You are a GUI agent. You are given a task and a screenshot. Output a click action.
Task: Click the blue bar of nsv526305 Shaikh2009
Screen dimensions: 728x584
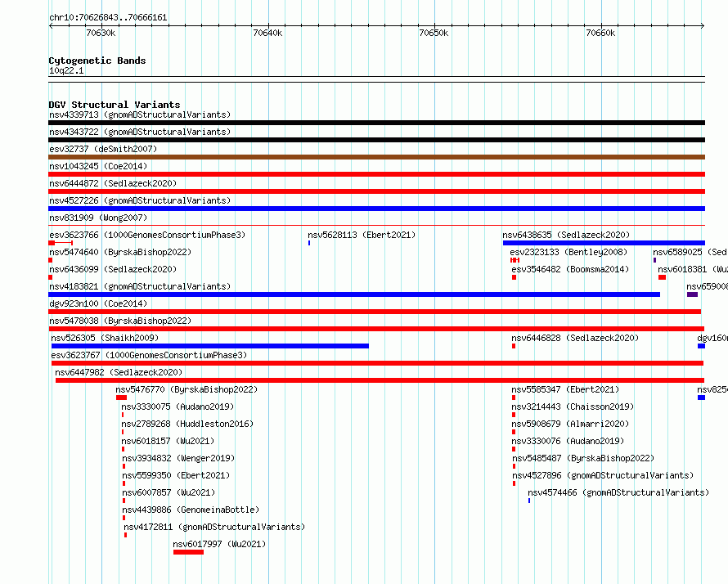pos(210,346)
